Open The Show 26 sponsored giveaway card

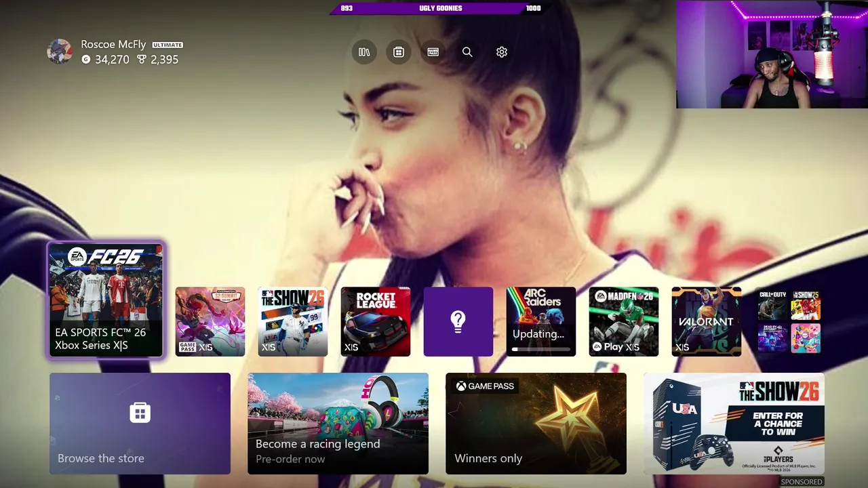coord(734,424)
